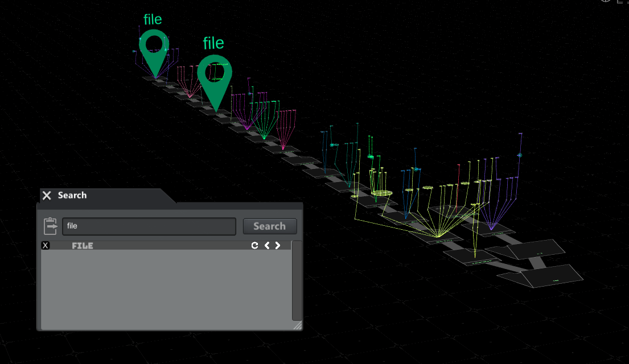Select the Search panel tab title
This screenshot has width=629, height=364.
coord(72,196)
